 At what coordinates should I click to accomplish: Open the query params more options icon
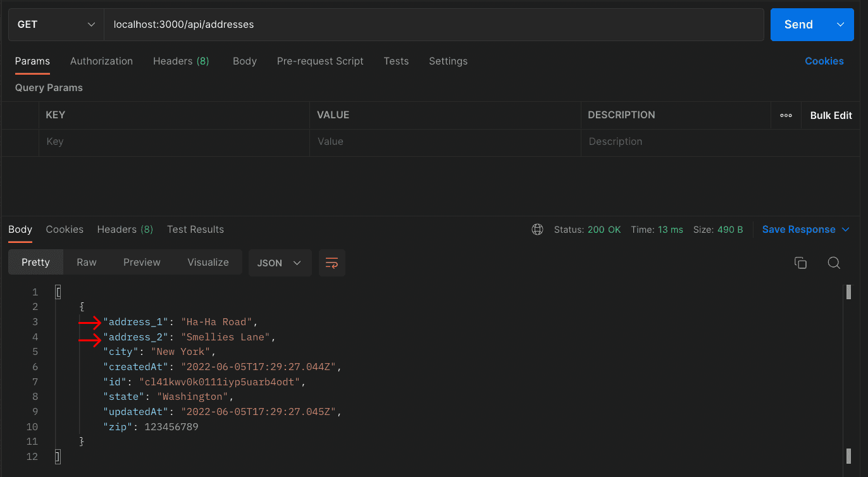(786, 115)
